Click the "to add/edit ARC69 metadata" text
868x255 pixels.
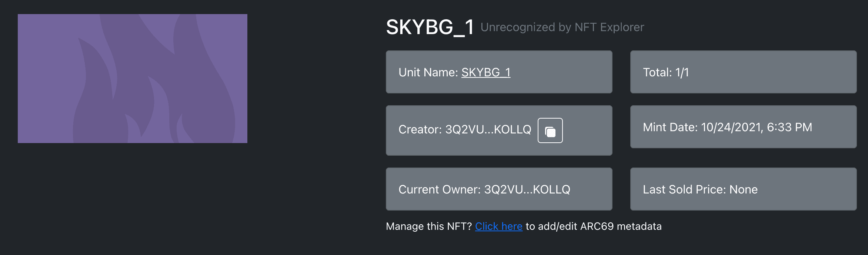click(594, 226)
